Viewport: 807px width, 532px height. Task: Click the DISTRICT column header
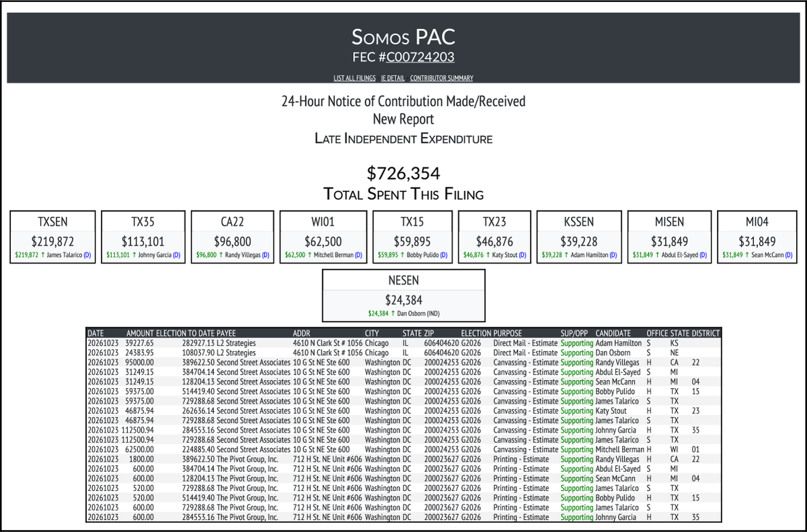pyautogui.click(x=705, y=333)
